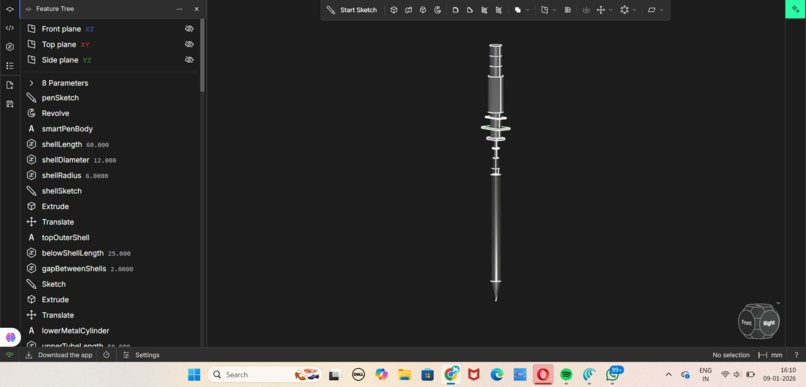Click Download the app link

(59, 355)
